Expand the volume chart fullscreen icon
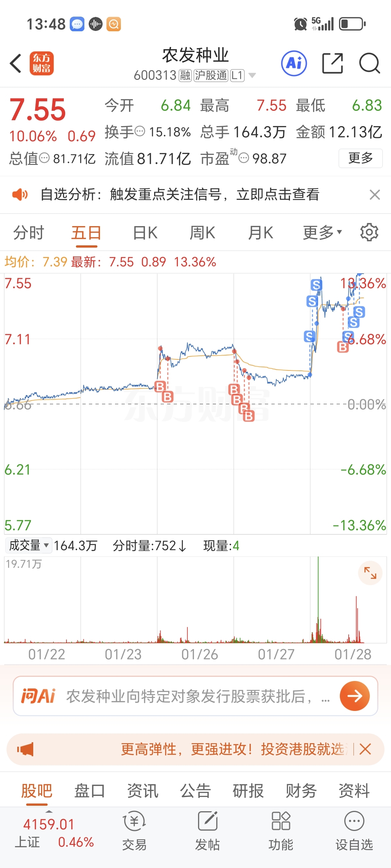The width and height of the screenshot is (391, 868). pos(370,573)
